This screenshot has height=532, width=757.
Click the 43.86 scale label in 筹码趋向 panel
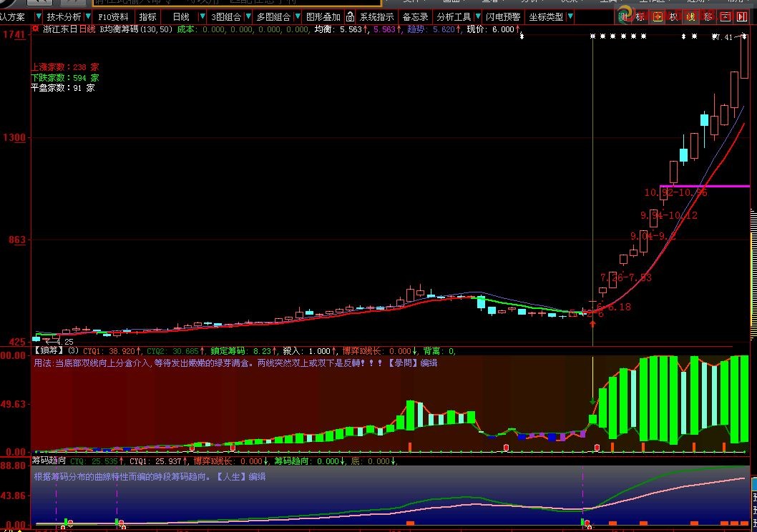coord(13,496)
